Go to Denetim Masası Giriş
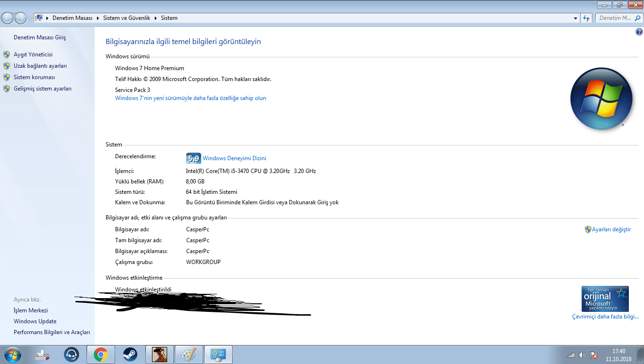 tap(40, 37)
